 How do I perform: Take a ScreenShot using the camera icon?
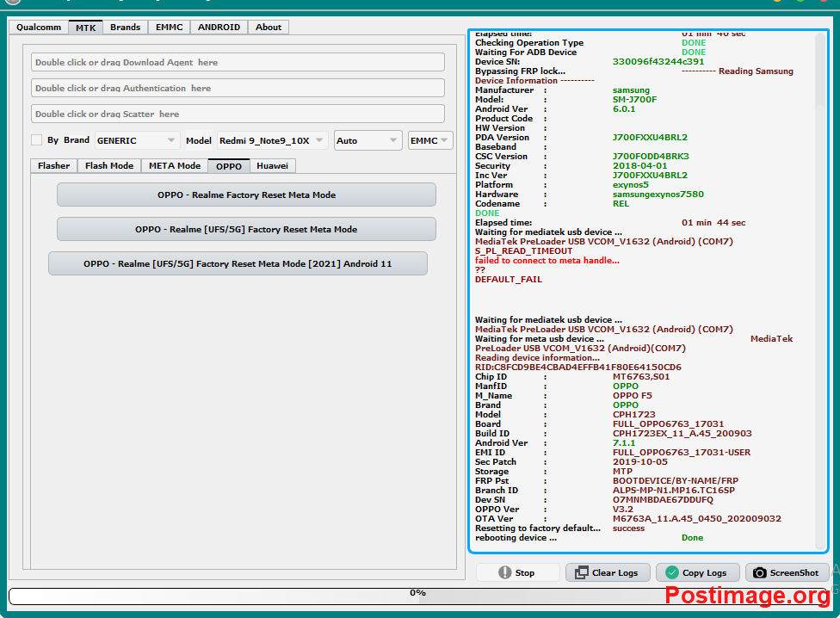pos(760,572)
